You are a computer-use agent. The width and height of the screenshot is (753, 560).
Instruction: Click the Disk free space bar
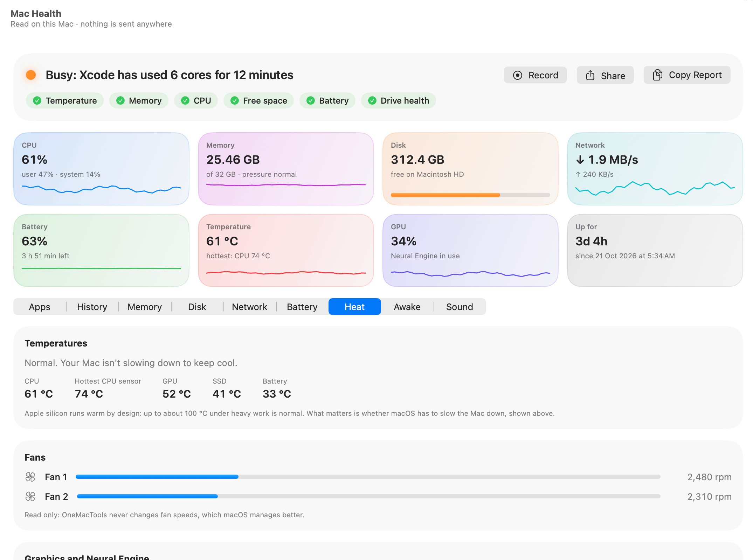pos(470,195)
